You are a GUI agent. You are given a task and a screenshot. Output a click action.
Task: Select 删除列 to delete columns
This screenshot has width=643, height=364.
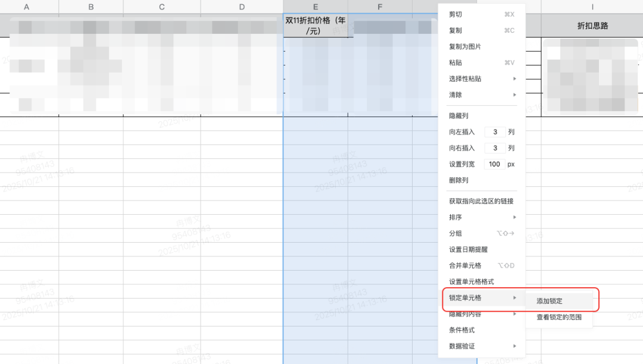(459, 180)
